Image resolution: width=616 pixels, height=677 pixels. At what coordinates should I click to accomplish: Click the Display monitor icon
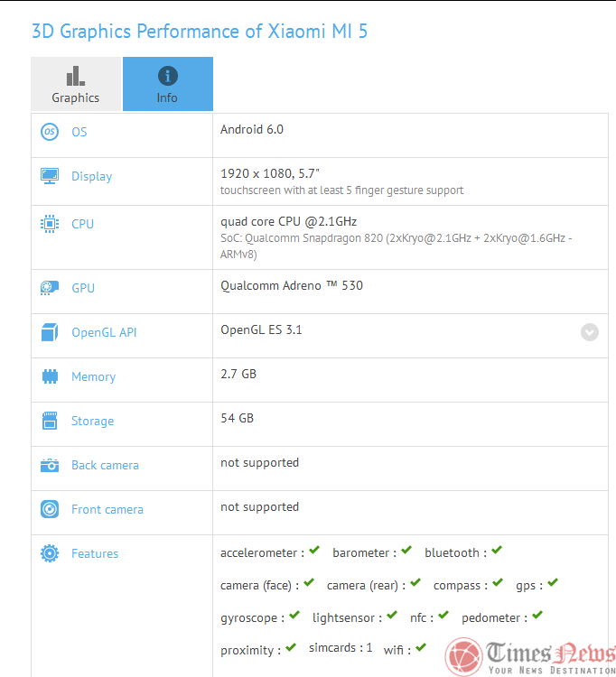pyautogui.click(x=49, y=176)
